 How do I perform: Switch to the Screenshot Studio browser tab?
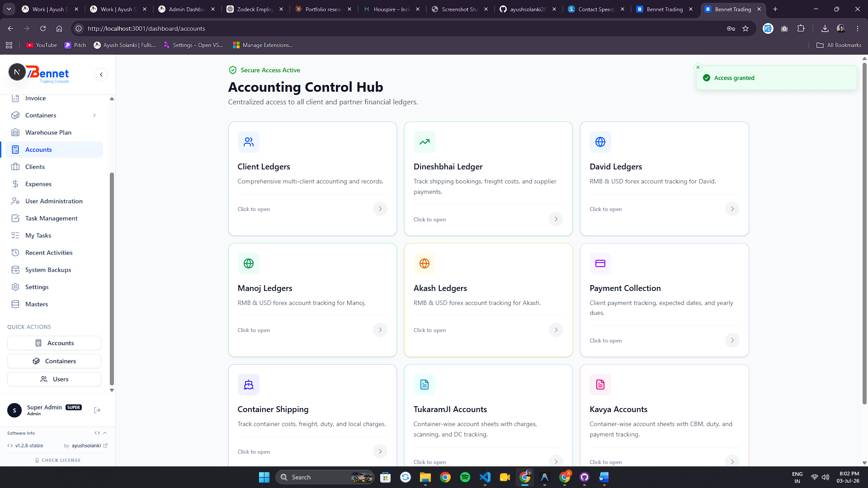[461, 9]
